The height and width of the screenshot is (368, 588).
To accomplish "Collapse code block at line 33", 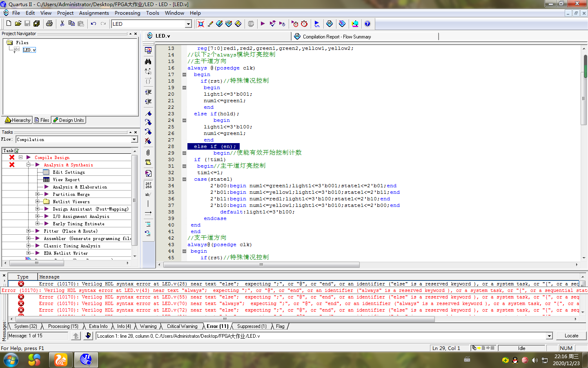I will (184, 179).
